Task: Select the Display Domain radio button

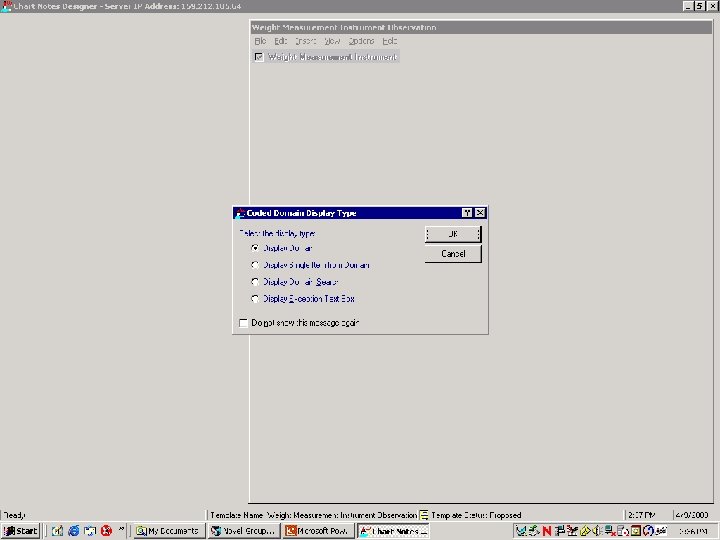Action: click(255, 248)
